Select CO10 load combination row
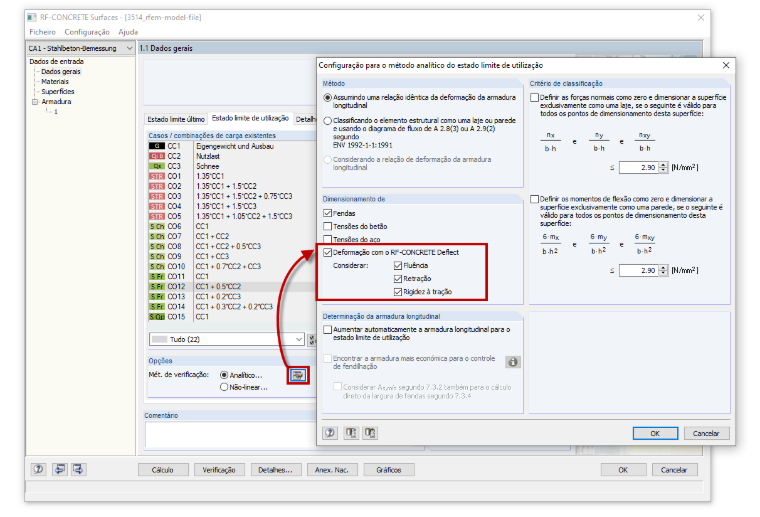760x517 pixels. pyautogui.click(x=233, y=266)
